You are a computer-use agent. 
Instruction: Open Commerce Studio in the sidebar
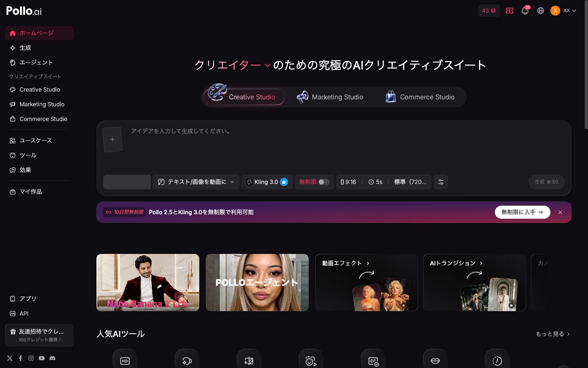(39, 119)
